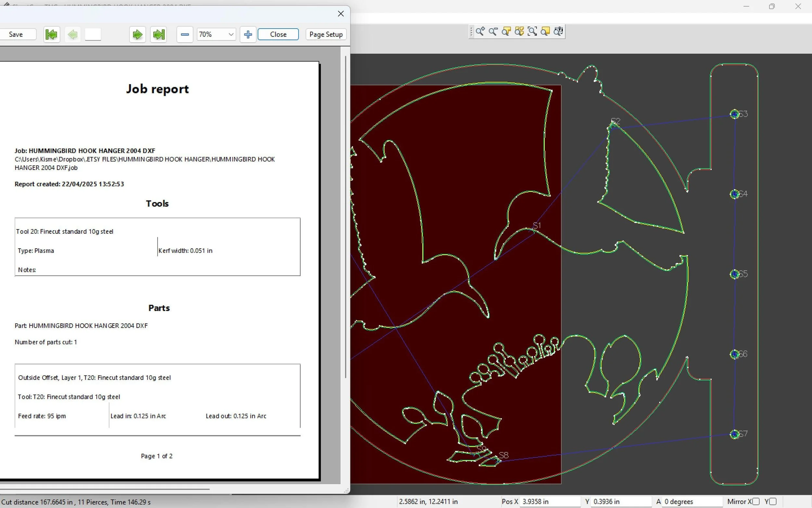
Task: Click the Save report button
Action: point(16,34)
